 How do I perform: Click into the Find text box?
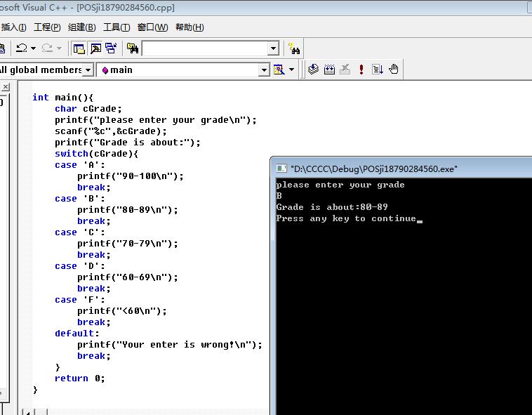click(205, 48)
